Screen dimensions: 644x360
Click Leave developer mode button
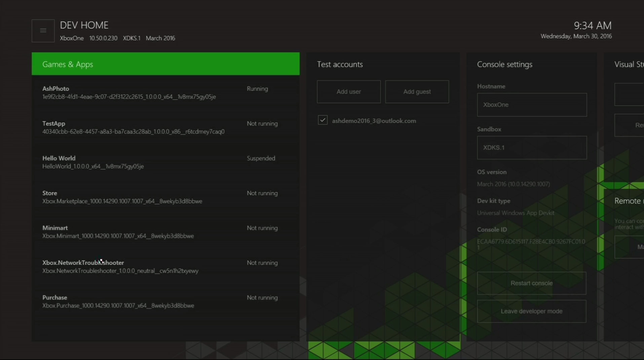pyautogui.click(x=531, y=311)
